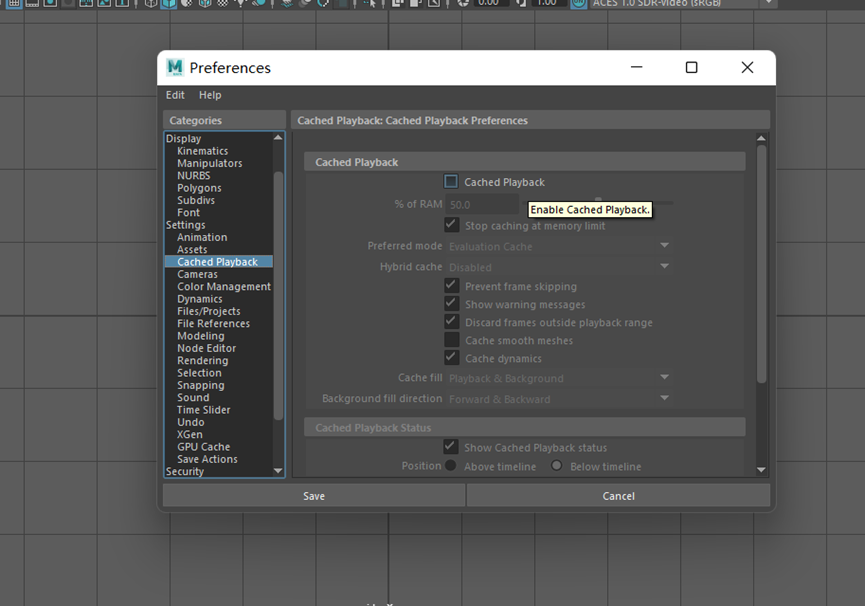
Task: Open the Background fill direction dropdown
Action: (559, 399)
